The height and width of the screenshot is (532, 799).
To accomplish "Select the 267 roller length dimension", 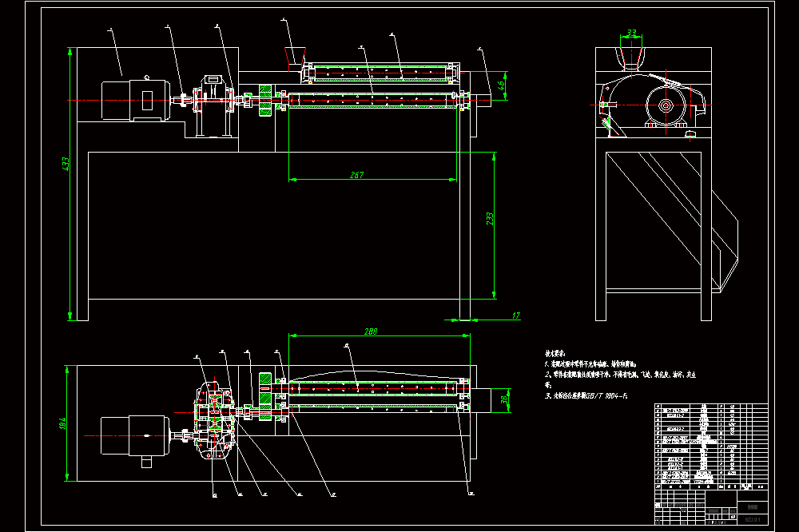I will pos(356,175).
